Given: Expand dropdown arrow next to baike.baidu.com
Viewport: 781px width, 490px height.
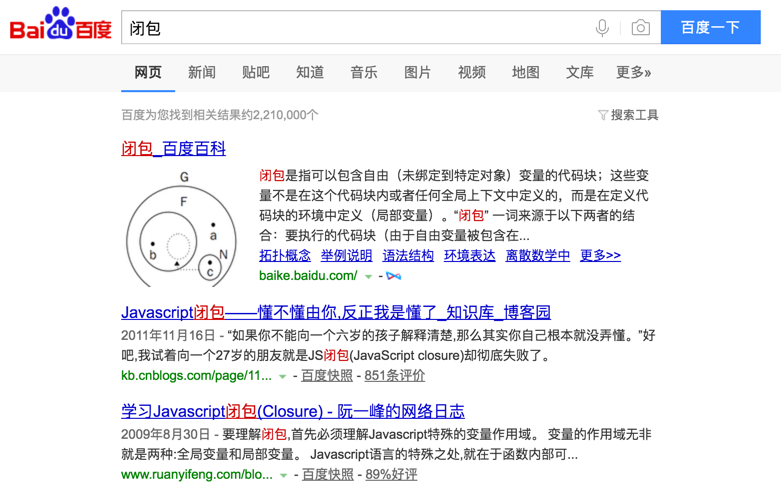Looking at the screenshot, I should tap(369, 277).
